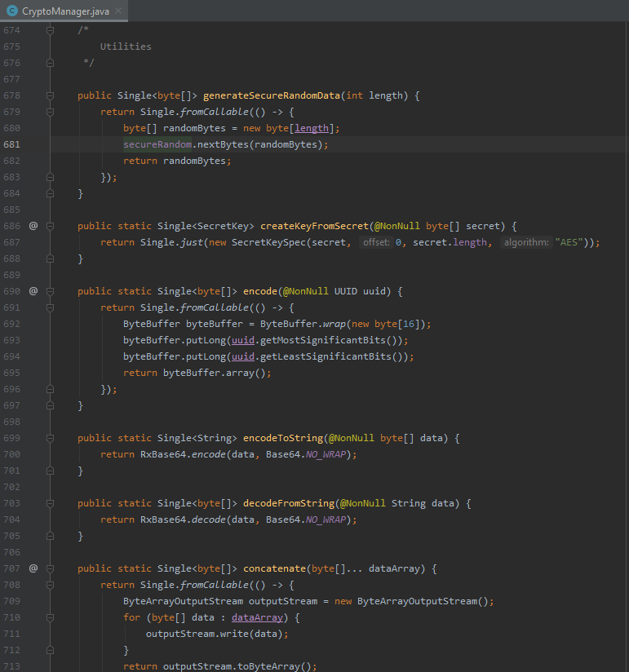Click underlined dataArray on line 710

pyautogui.click(x=257, y=617)
